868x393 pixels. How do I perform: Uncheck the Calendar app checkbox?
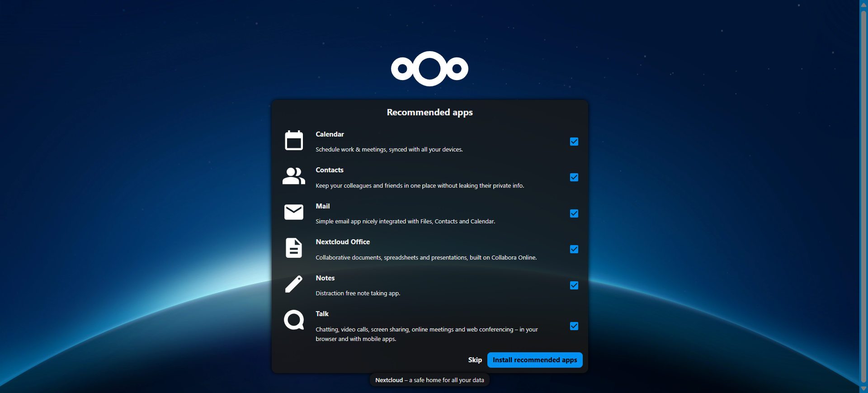click(574, 142)
